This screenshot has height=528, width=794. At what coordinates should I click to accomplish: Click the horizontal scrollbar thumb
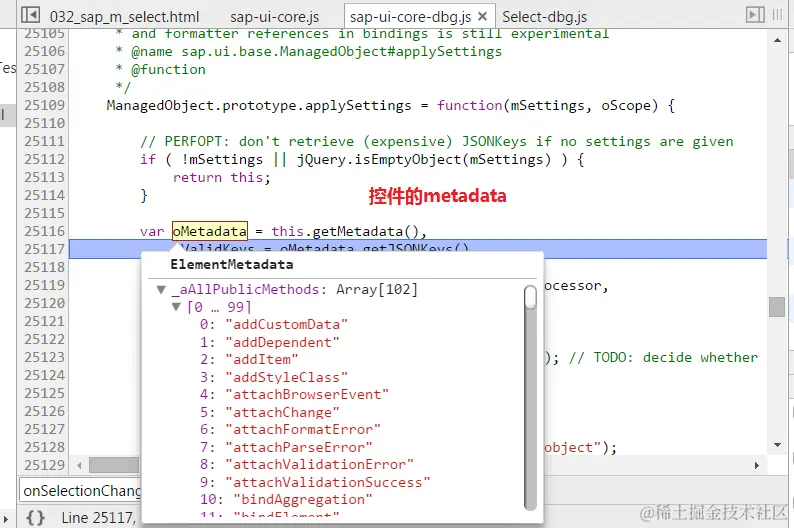(114, 465)
